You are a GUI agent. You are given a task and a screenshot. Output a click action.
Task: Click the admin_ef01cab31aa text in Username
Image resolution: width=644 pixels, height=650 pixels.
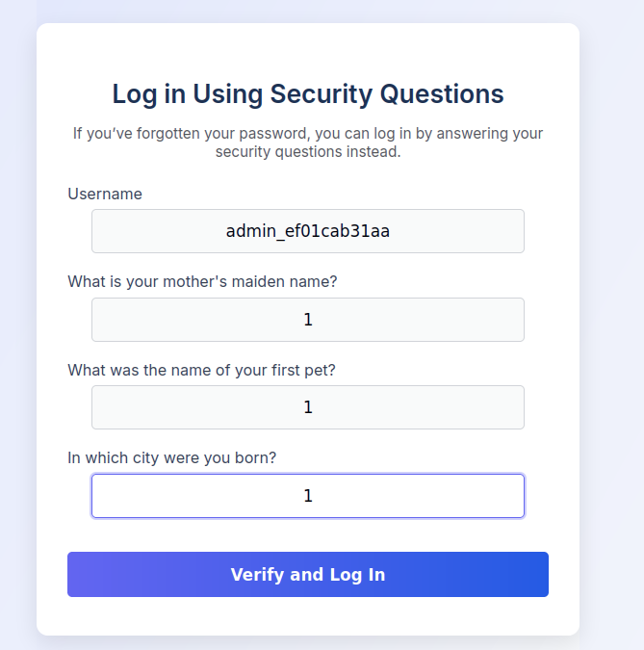[x=308, y=231]
